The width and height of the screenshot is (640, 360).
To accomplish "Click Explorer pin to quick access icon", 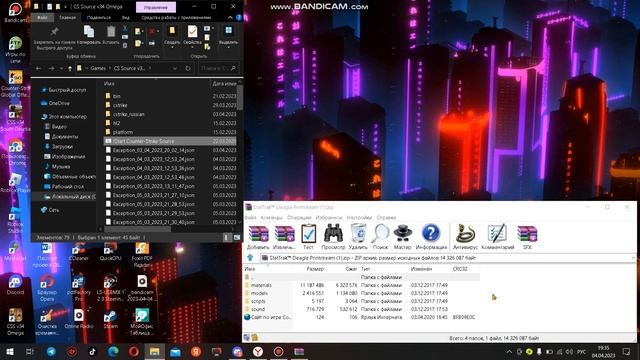I will coord(54,32).
